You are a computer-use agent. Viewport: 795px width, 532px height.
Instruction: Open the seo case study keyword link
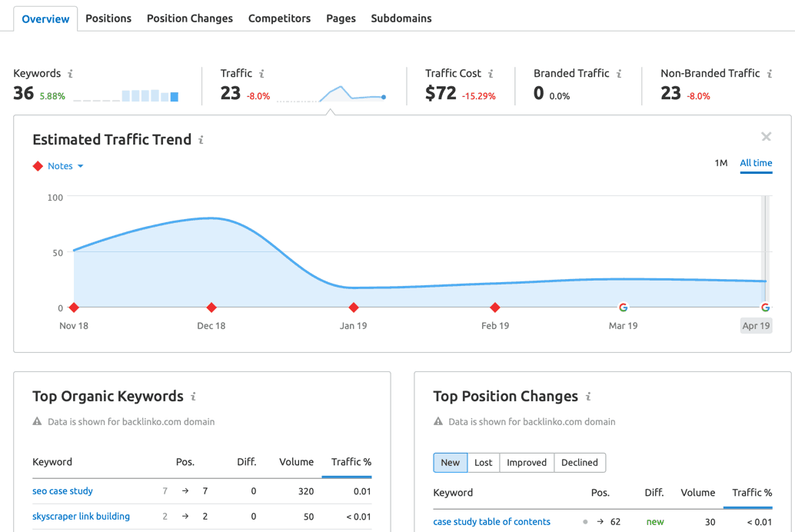pyautogui.click(x=62, y=490)
